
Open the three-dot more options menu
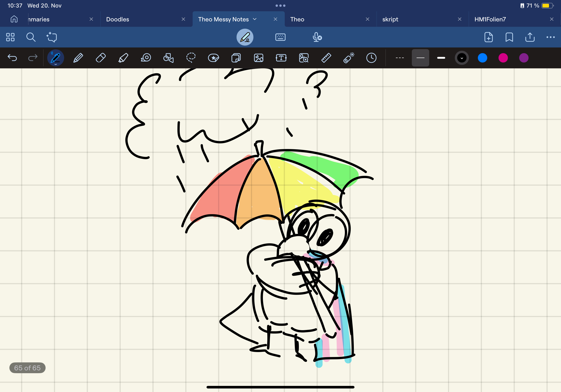pyautogui.click(x=550, y=37)
